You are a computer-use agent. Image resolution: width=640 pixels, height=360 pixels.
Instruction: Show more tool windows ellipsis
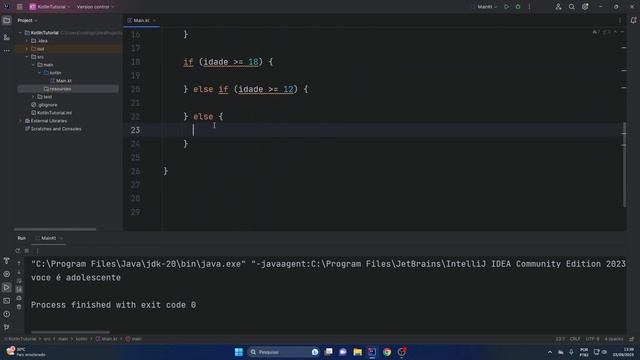pyautogui.click(x=7, y=51)
